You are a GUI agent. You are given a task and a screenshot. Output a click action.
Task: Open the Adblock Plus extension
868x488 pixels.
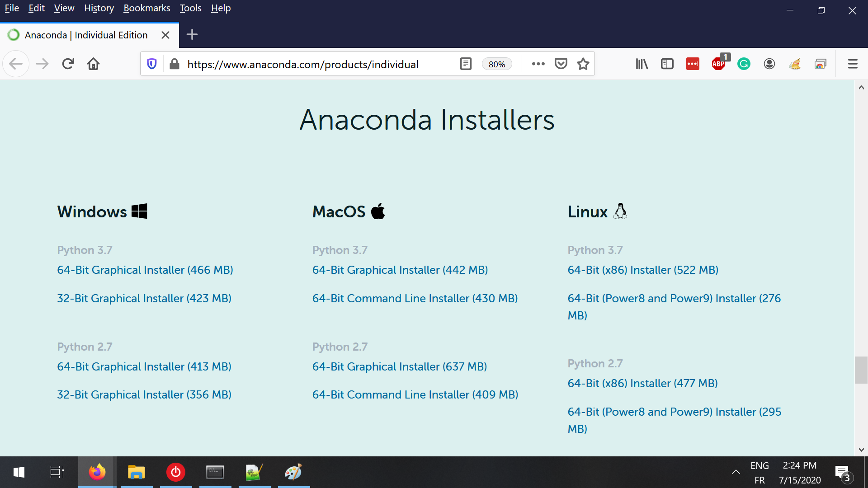pyautogui.click(x=718, y=64)
